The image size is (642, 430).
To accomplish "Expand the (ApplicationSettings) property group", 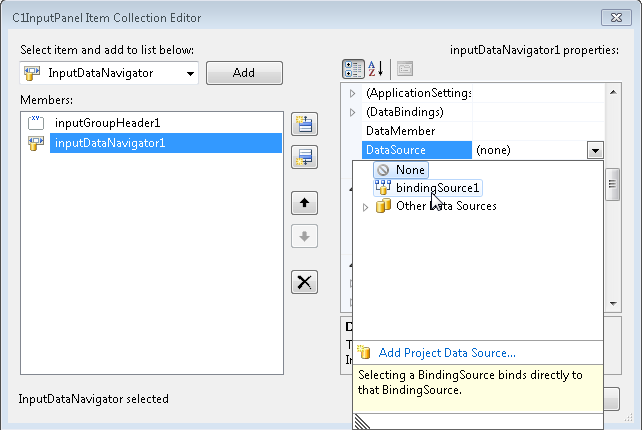I will click(x=352, y=93).
